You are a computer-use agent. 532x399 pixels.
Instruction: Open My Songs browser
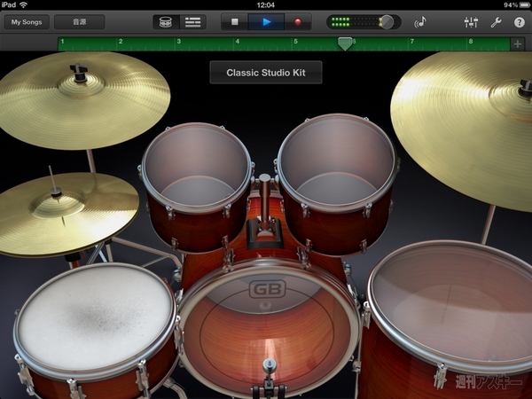coord(27,22)
